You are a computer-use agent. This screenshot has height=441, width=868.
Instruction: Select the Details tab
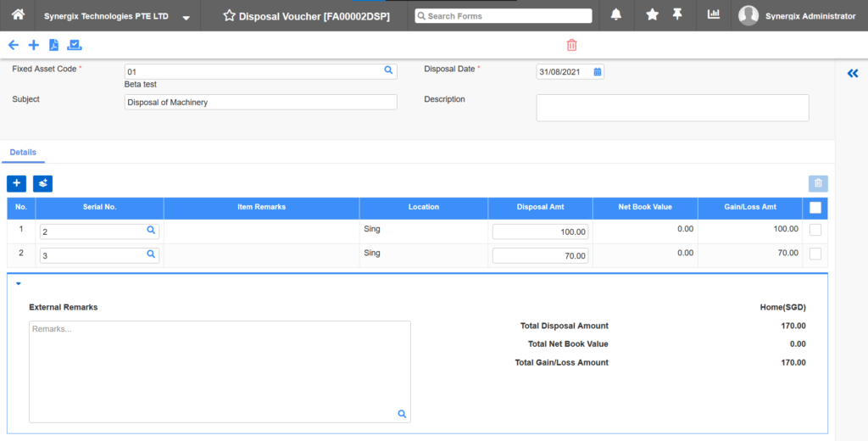pyautogui.click(x=23, y=153)
